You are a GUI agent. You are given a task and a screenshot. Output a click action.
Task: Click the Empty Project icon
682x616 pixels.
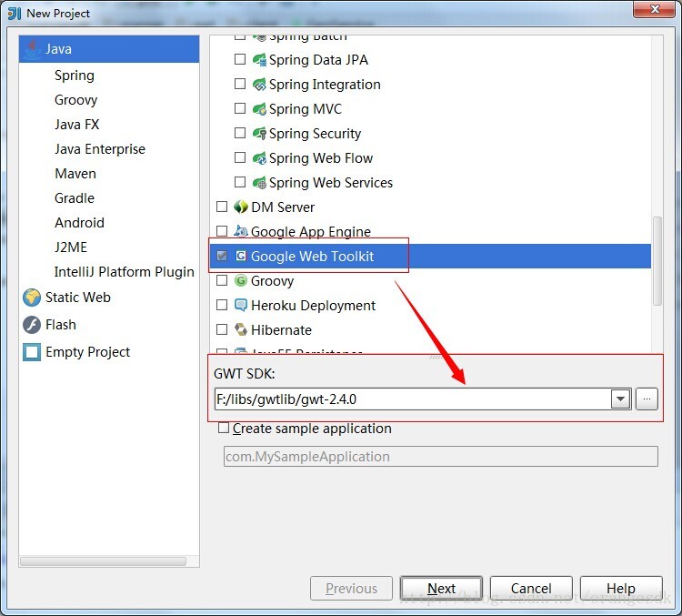click(x=32, y=352)
